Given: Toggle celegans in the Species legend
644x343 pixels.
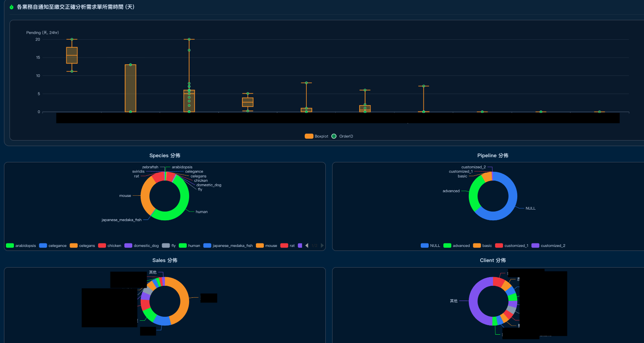Looking at the screenshot, I should click(x=82, y=246).
